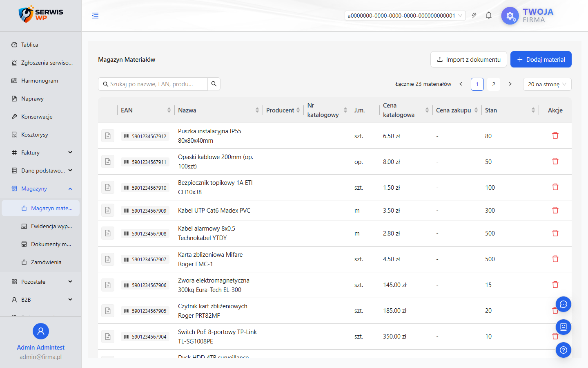The height and width of the screenshot is (368, 588).
Task: Open document icon for Kabel alarmowy
Action: tap(108, 233)
